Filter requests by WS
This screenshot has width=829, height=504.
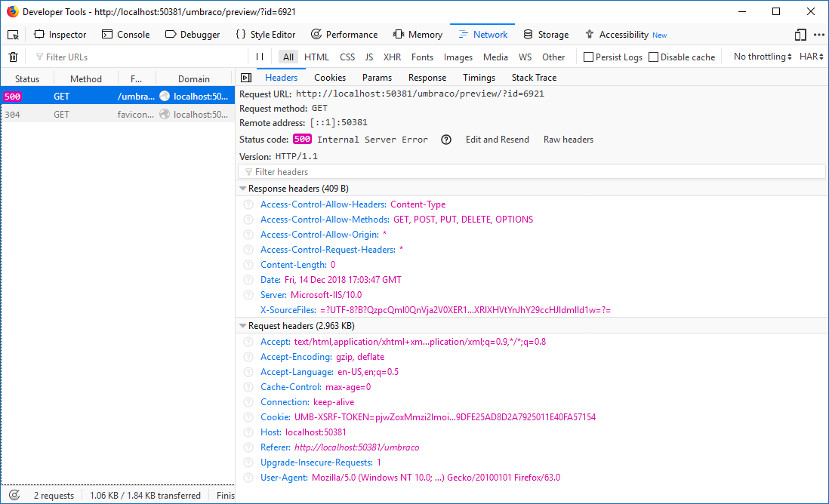coord(525,57)
